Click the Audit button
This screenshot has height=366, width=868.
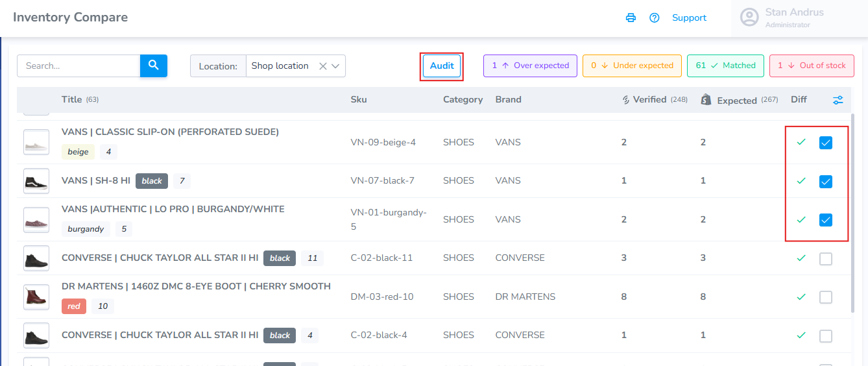(442, 66)
